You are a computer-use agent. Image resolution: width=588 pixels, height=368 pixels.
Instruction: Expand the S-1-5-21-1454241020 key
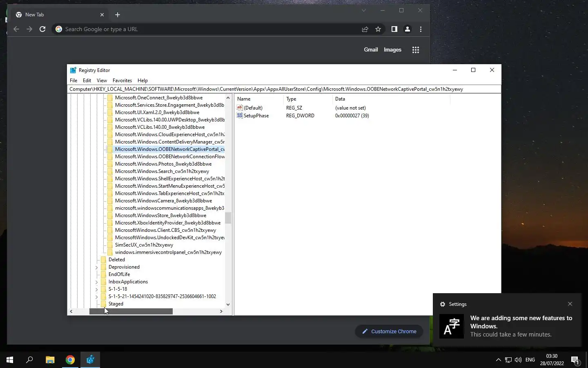[x=97, y=297]
